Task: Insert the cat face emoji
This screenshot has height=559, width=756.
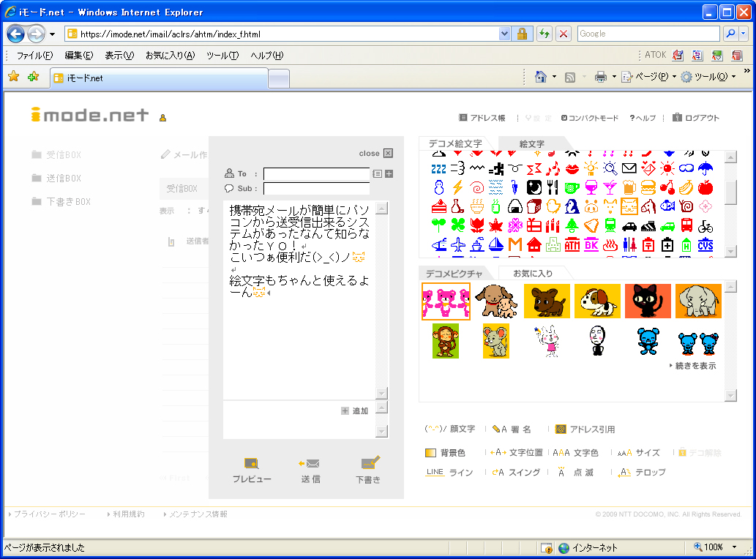Action: pyautogui.click(x=629, y=206)
